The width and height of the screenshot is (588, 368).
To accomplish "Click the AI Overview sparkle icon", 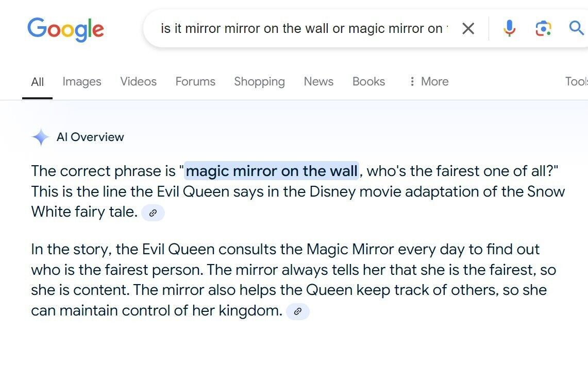I will [x=41, y=137].
